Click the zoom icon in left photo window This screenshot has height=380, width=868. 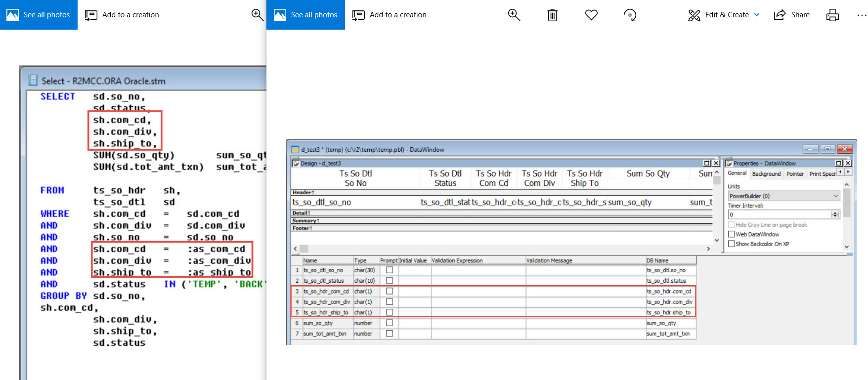[257, 15]
